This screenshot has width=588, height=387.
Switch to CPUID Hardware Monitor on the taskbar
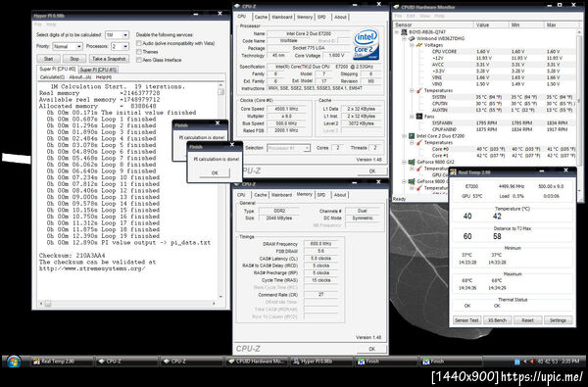(257, 362)
